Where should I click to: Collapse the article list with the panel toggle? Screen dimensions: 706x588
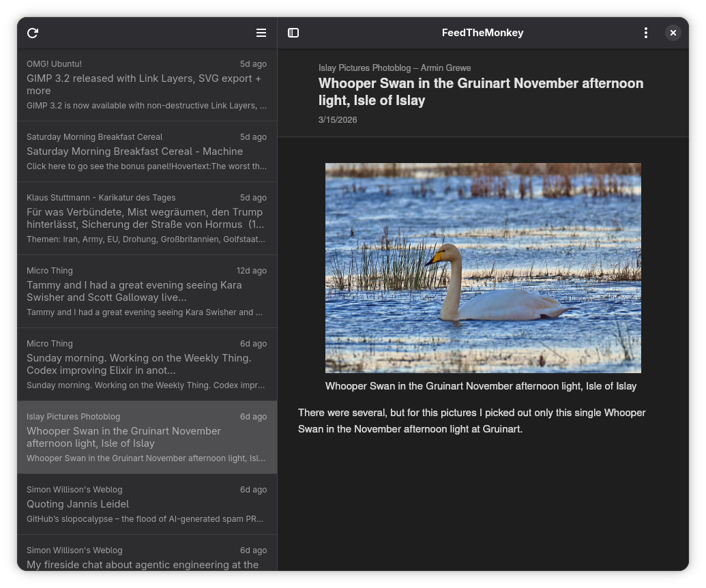point(293,33)
